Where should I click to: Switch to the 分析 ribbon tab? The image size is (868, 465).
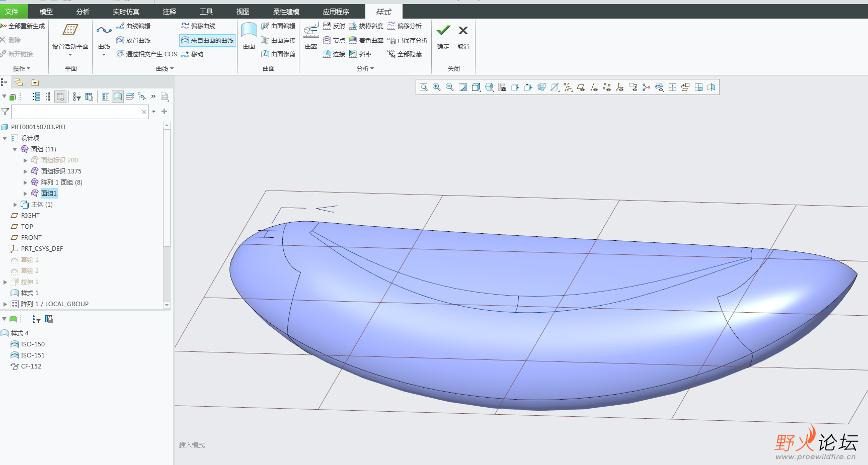[83, 12]
